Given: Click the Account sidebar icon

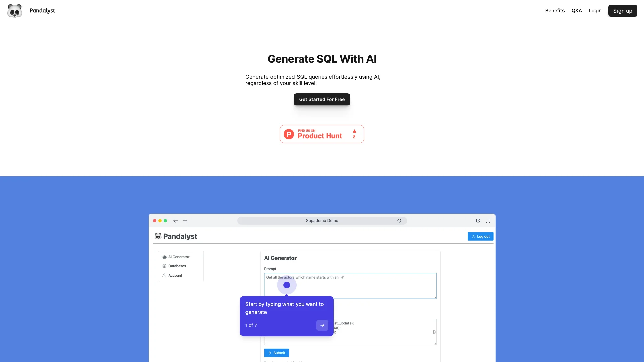Looking at the screenshot, I should (164, 275).
